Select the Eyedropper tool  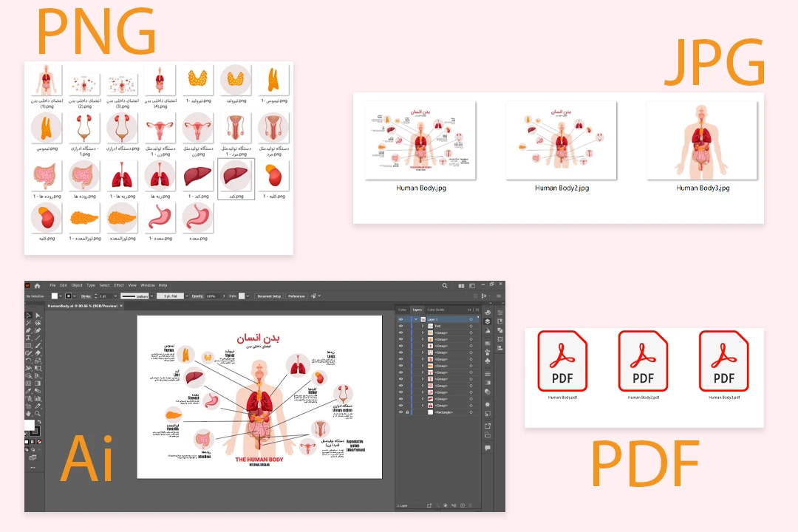28,391
